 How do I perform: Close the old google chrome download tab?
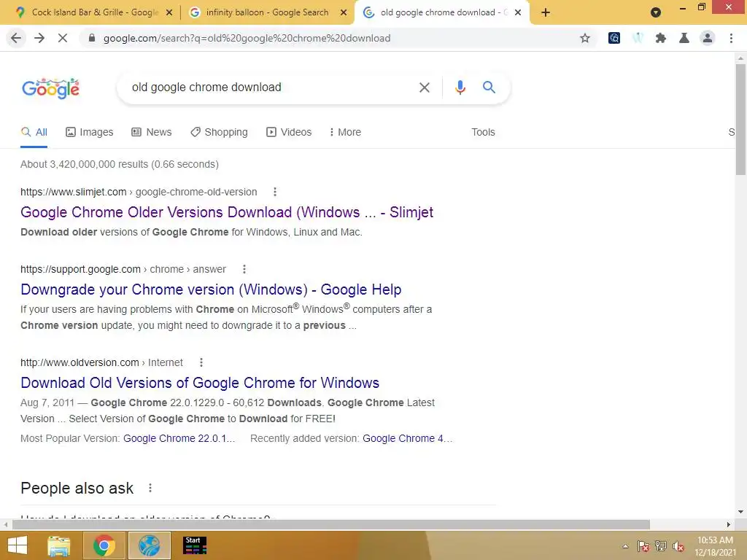518,12
